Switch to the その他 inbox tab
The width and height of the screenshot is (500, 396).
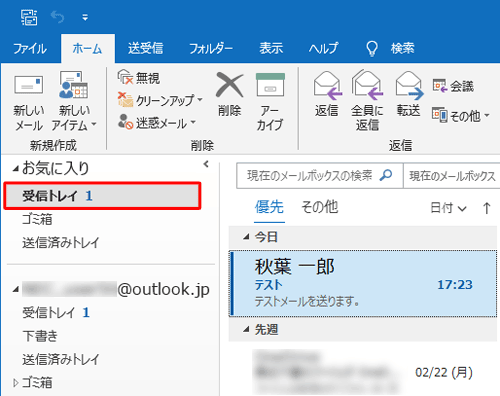point(320,207)
